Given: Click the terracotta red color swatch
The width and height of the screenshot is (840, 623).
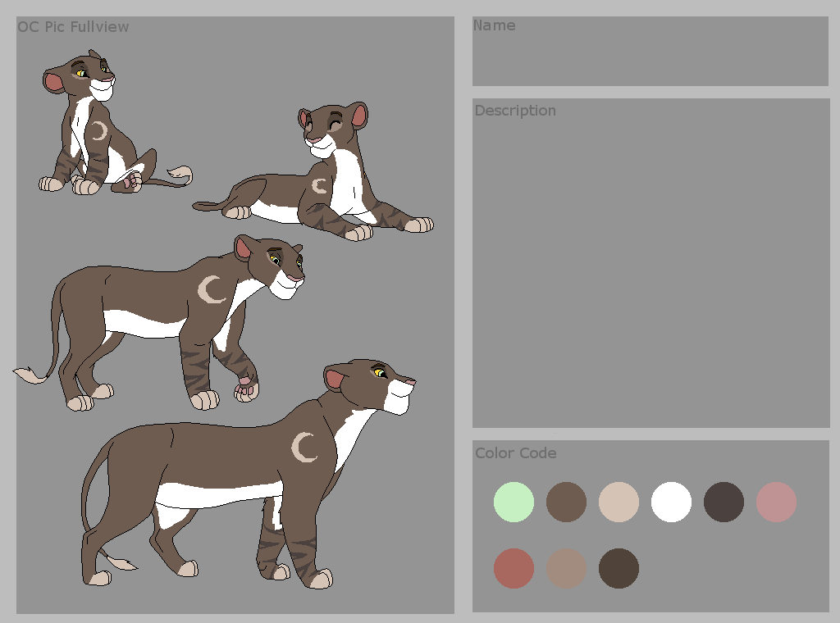Looking at the screenshot, I should click(514, 568).
